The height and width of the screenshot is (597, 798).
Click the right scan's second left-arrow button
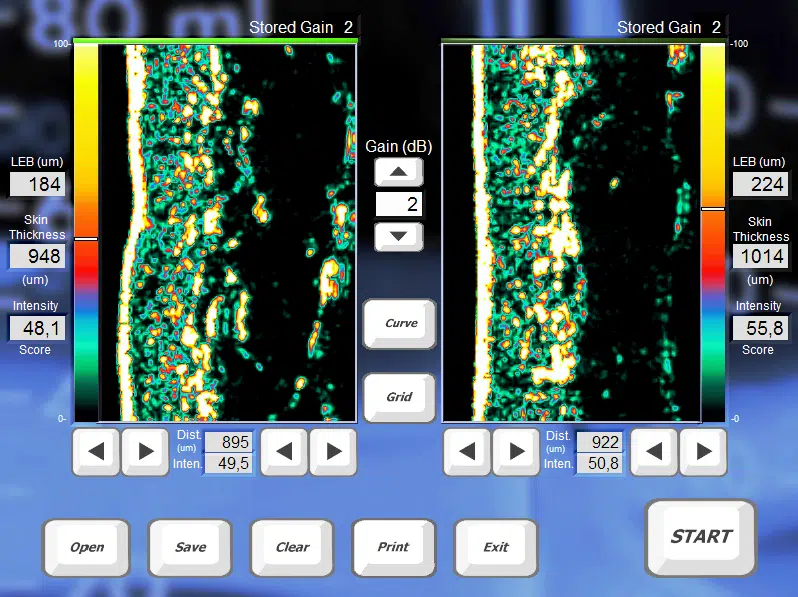[x=654, y=452]
